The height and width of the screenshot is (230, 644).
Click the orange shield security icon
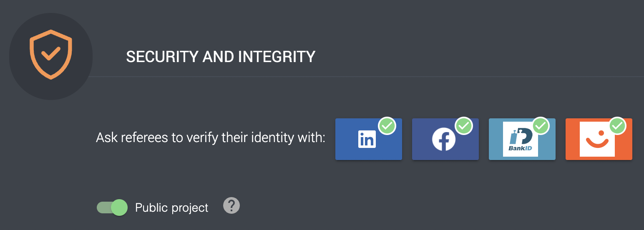(x=51, y=54)
